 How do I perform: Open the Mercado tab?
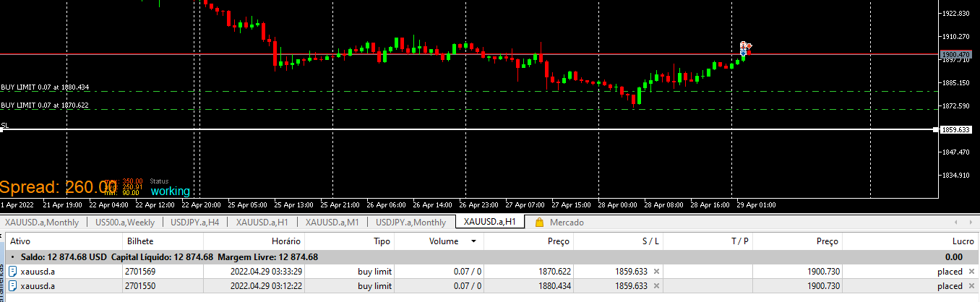coord(567,223)
